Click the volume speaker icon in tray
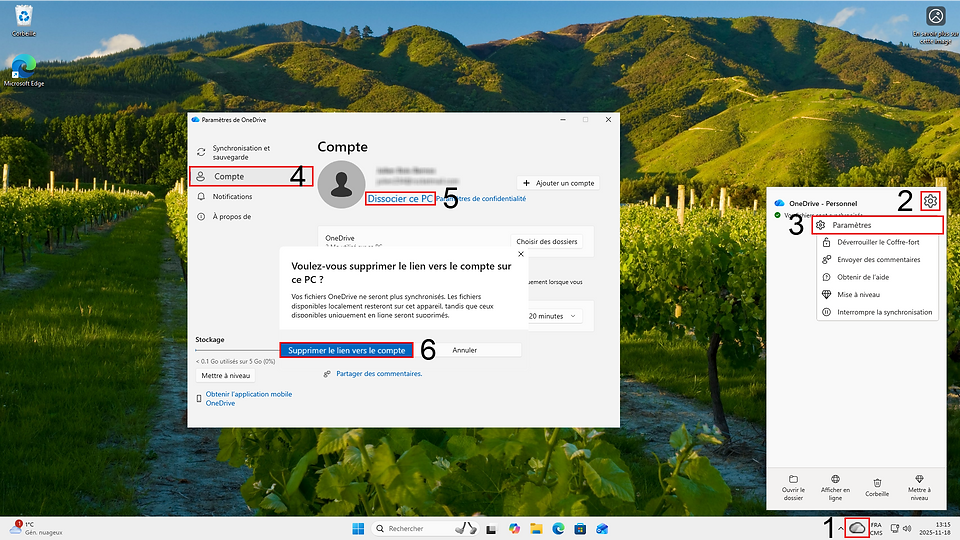The width and height of the screenshot is (960, 540). [x=907, y=528]
